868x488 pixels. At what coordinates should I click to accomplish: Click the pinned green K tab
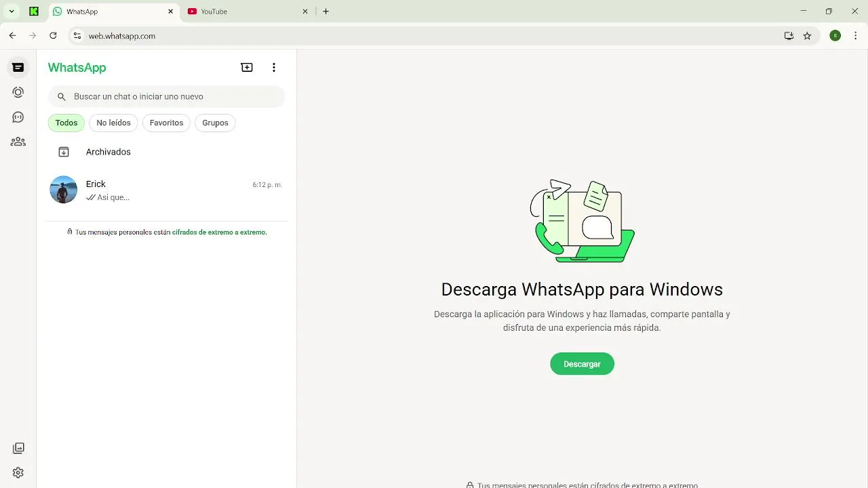(x=34, y=12)
